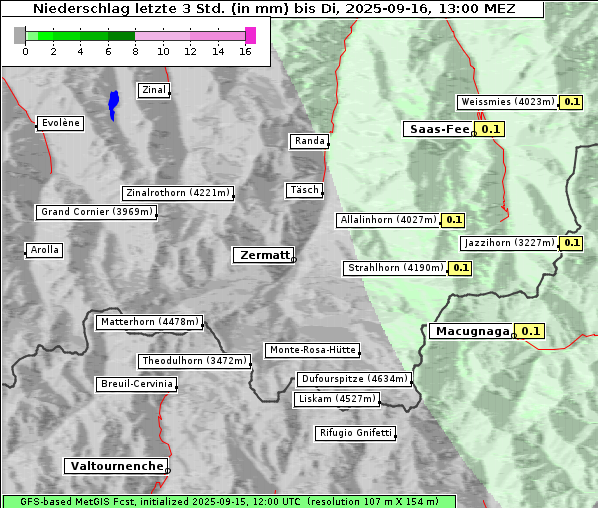This screenshot has width=598, height=508.
Task: Click the blue lake on the map
Action: click(x=113, y=105)
